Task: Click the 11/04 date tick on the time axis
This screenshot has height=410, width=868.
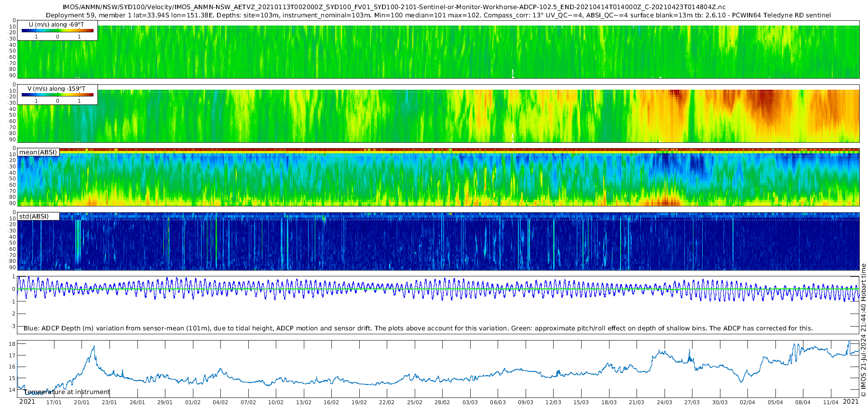Action: 831,402
